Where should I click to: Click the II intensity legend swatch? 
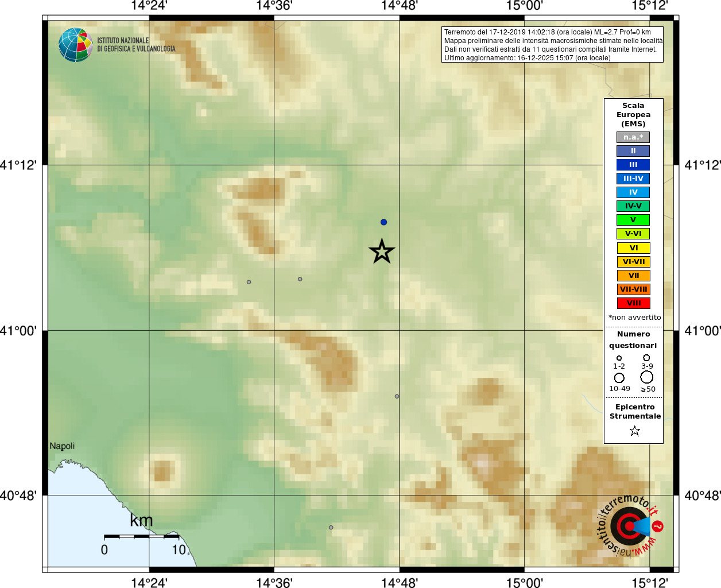[633, 151]
